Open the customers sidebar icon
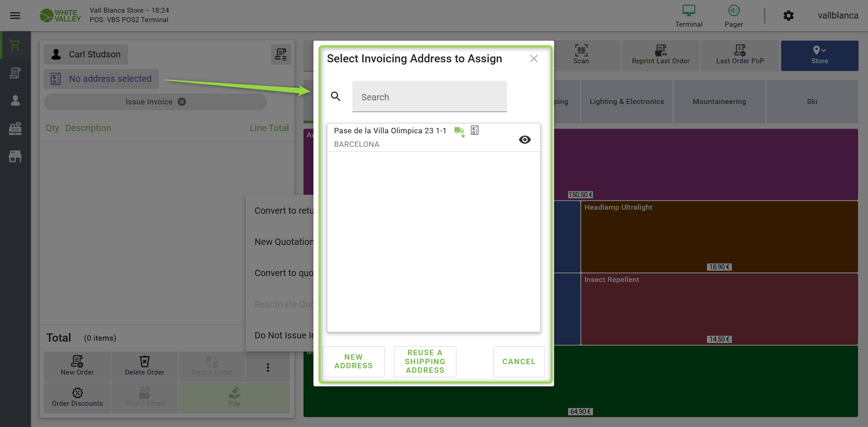Screen dimensions: 868x427 15,101
